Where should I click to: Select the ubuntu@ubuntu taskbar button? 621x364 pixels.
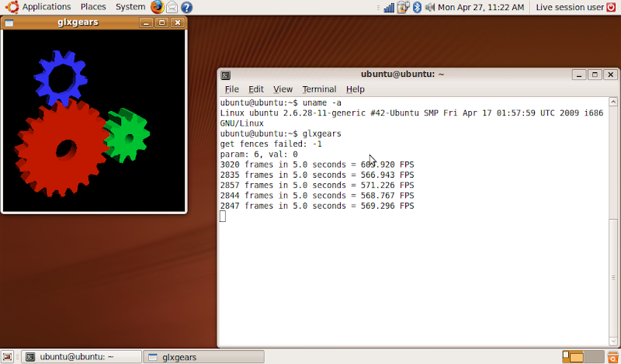click(82, 357)
